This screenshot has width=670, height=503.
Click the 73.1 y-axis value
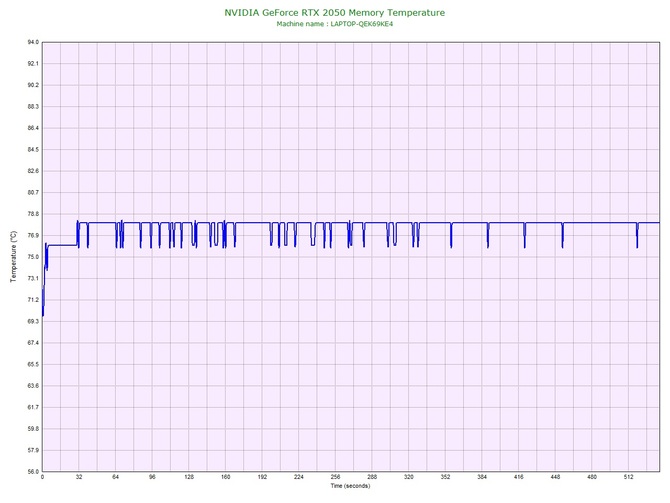(33, 279)
